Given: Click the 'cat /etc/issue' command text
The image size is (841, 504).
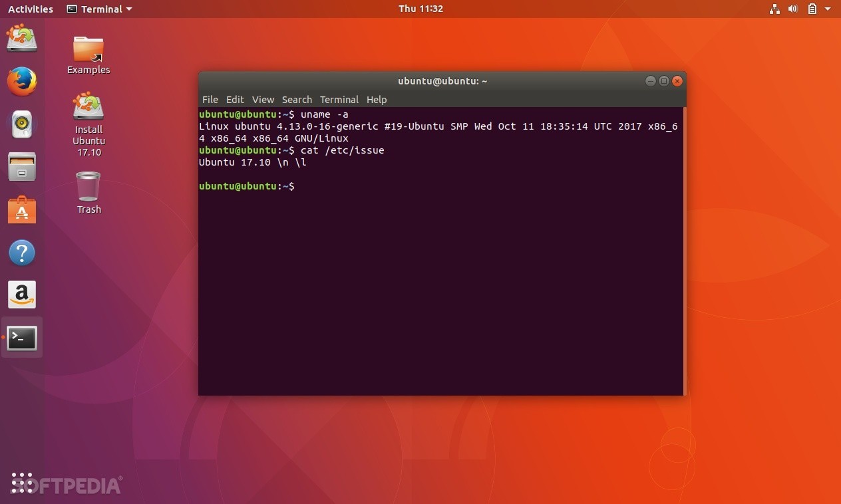Looking at the screenshot, I should click(342, 150).
